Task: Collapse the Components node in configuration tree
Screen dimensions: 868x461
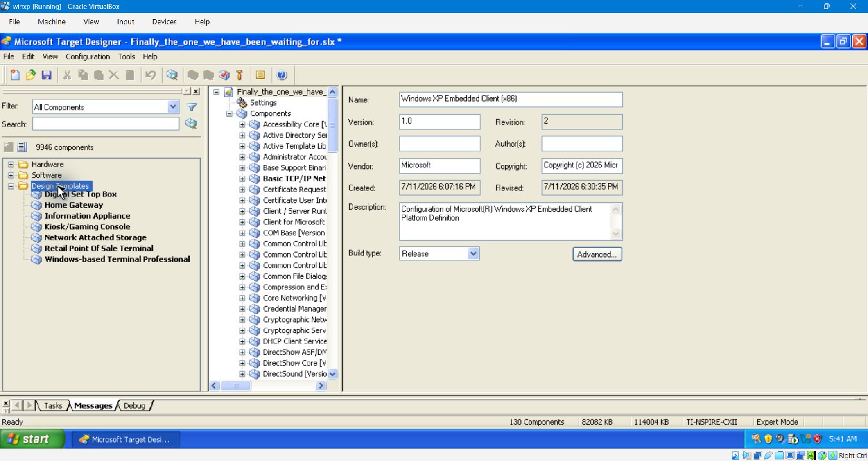Action: pyautogui.click(x=229, y=114)
